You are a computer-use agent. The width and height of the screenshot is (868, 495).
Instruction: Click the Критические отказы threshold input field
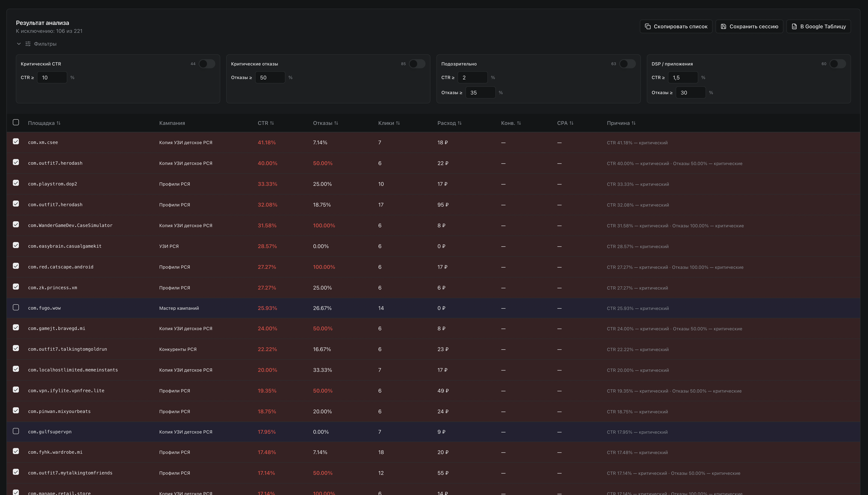pyautogui.click(x=270, y=78)
